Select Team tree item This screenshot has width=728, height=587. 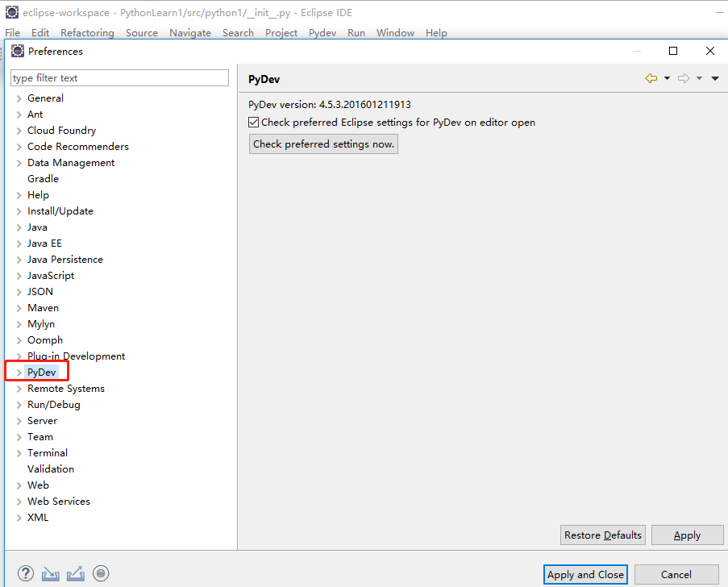click(40, 436)
